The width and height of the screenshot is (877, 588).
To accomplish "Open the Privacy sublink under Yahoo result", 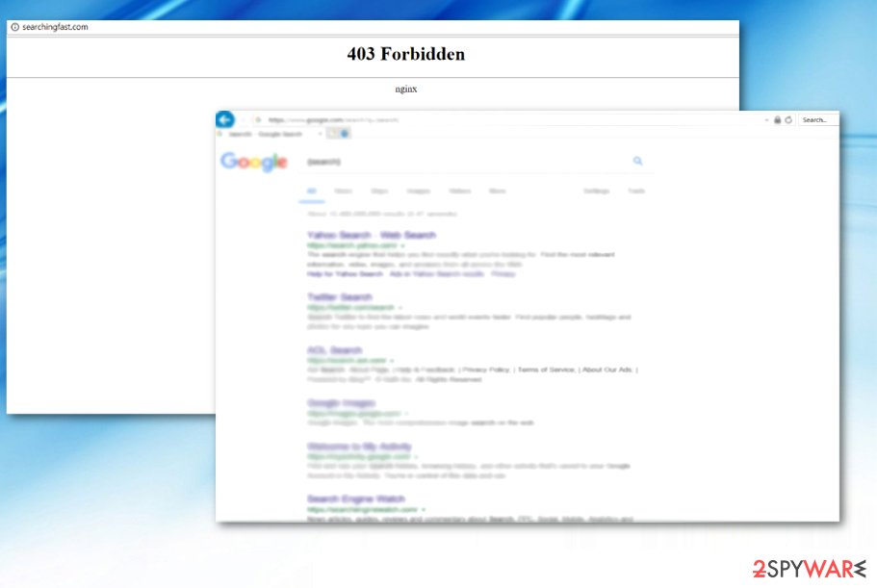I will click(503, 274).
